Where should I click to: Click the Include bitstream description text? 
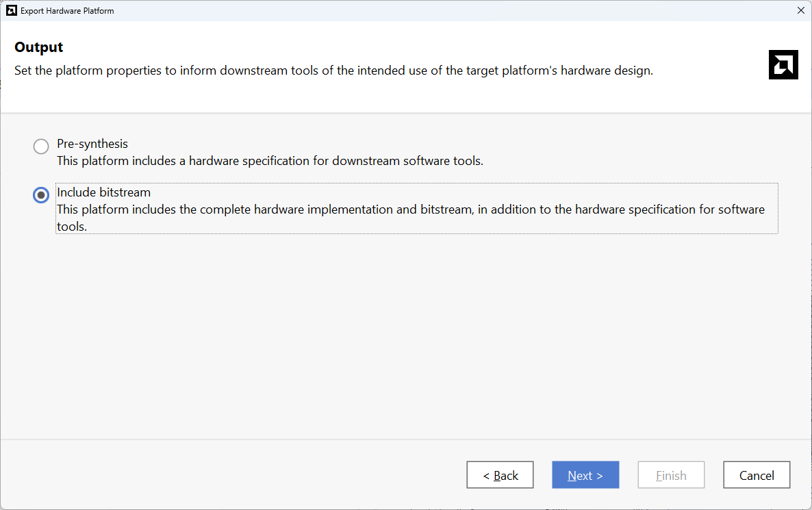(x=410, y=209)
